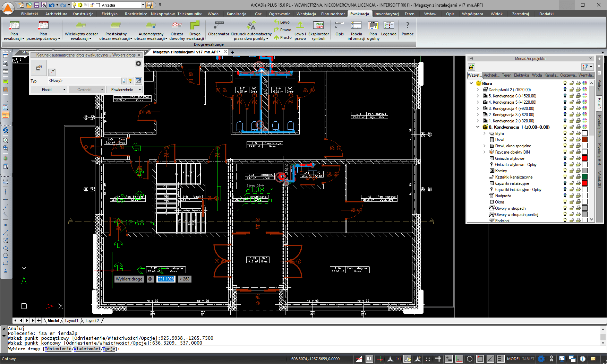Open Architektura ribbon tab
Image resolution: width=607 pixels, height=364 pixels.
click(x=56, y=14)
